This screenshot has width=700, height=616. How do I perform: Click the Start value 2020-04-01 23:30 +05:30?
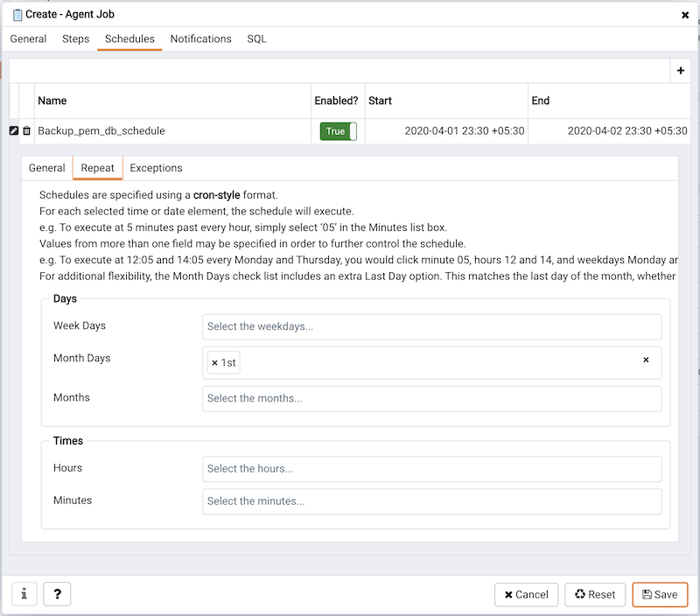click(x=465, y=130)
